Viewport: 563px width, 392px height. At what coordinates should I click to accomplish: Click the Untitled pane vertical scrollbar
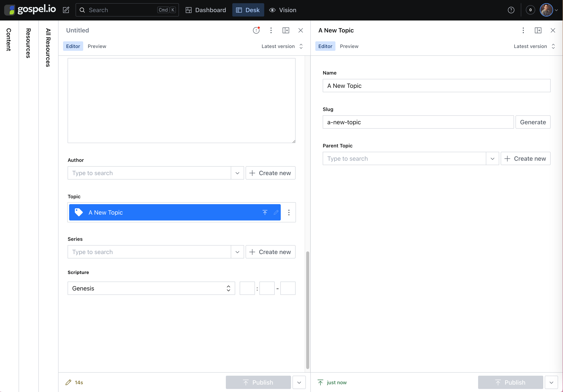tap(308, 310)
